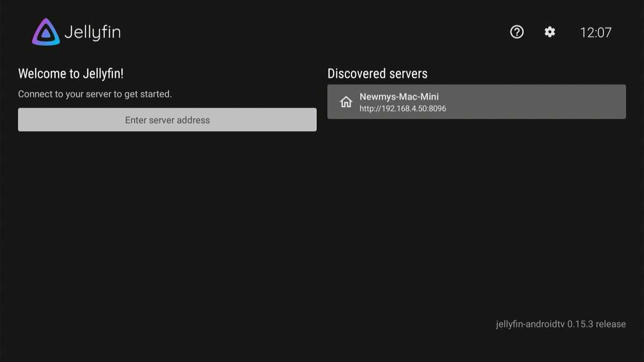644x362 pixels.
Task: Click the Jellyfin wordmark text
Action: click(92, 32)
